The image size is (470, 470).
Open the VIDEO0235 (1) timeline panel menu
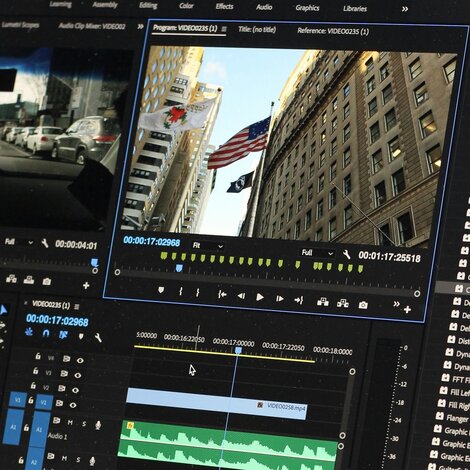tap(77, 306)
